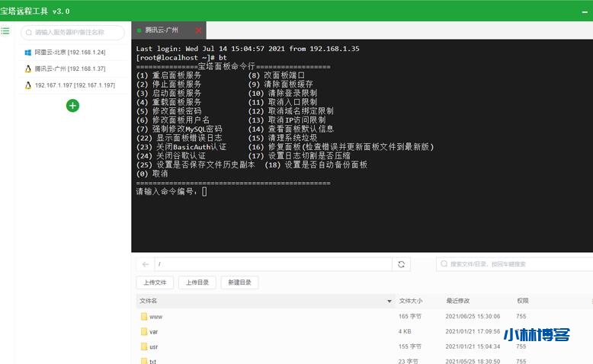Image resolution: width=593 pixels, height=364 pixels.
Task: Focus the terminal command number prompt
Action: (x=204, y=192)
